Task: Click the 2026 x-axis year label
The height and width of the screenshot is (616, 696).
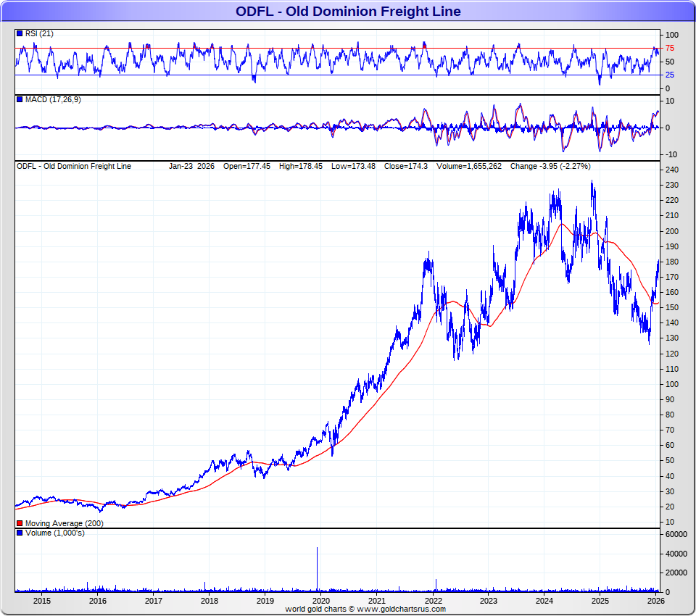Action: [x=655, y=601]
